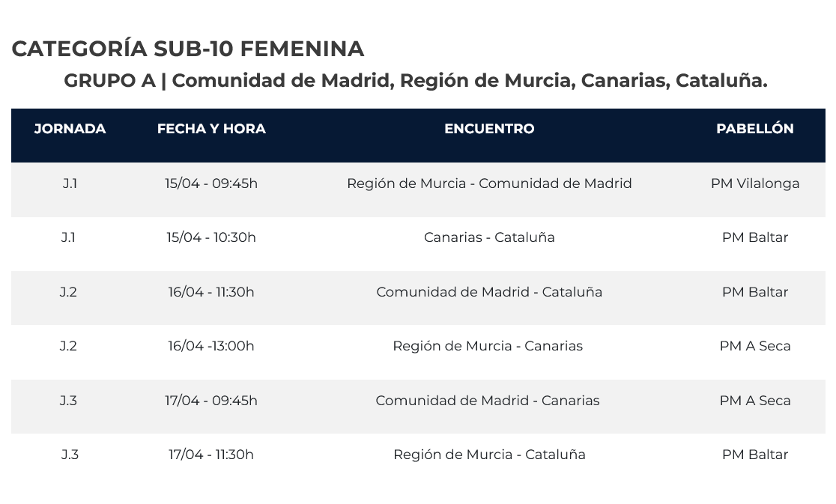Click PM Baltar venue for 17/04 match
The height and width of the screenshot is (504, 836).
coord(755,455)
